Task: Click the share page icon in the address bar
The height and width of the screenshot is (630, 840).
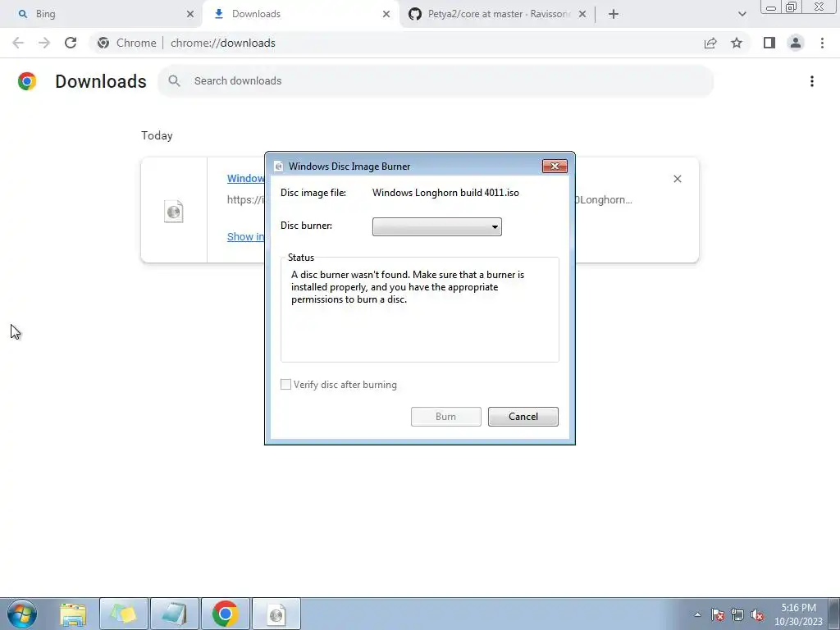Action: (710, 43)
